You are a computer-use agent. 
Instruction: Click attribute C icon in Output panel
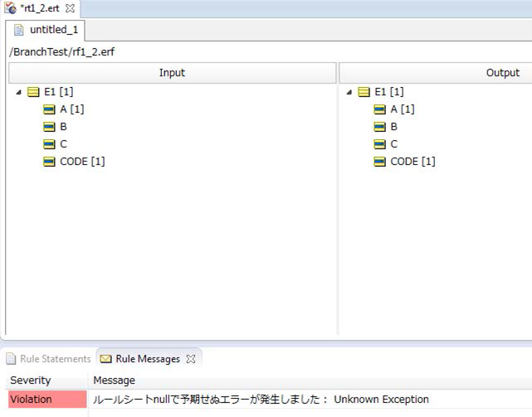click(x=379, y=144)
